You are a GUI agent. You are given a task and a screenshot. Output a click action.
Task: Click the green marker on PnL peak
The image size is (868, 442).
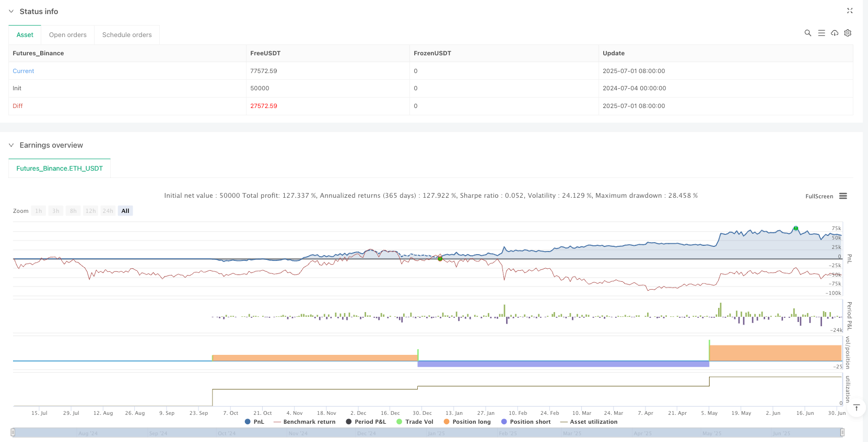click(x=795, y=229)
